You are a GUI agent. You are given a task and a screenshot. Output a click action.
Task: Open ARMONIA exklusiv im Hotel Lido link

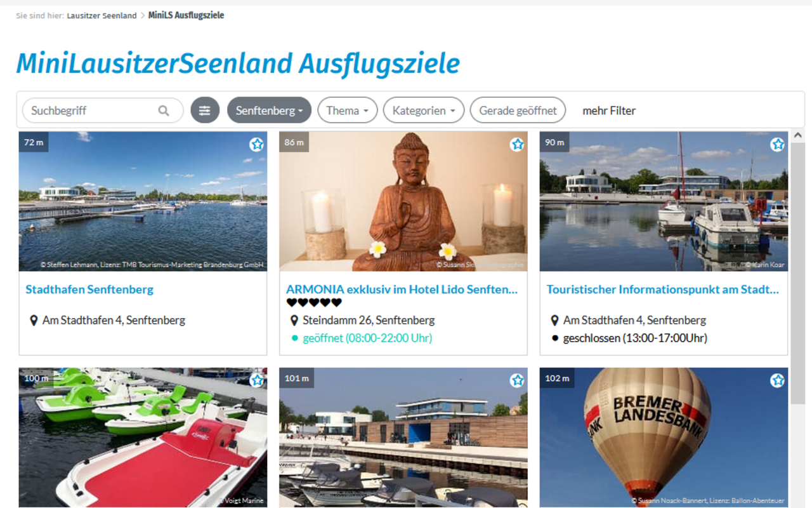pos(402,290)
